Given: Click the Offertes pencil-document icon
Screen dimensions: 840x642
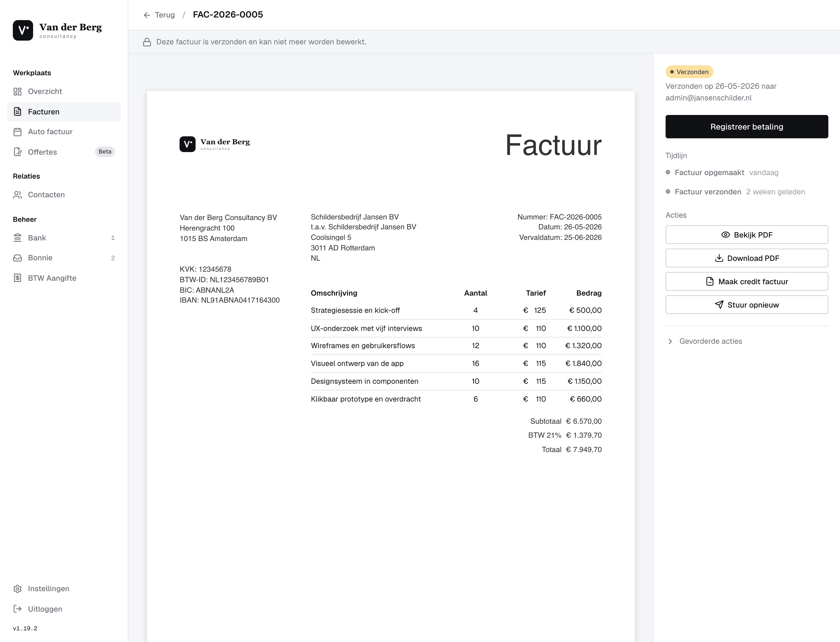Looking at the screenshot, I should (x=17, y=152).
